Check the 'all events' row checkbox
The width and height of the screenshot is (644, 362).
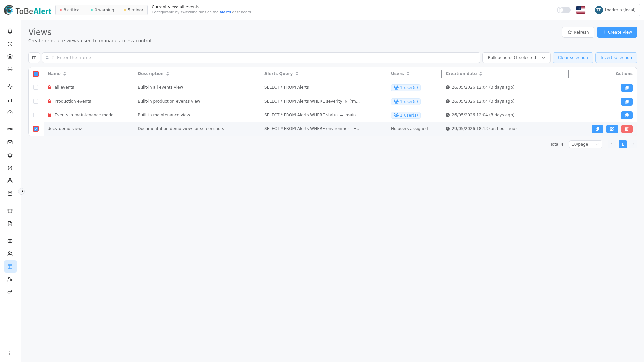point(36,87)
